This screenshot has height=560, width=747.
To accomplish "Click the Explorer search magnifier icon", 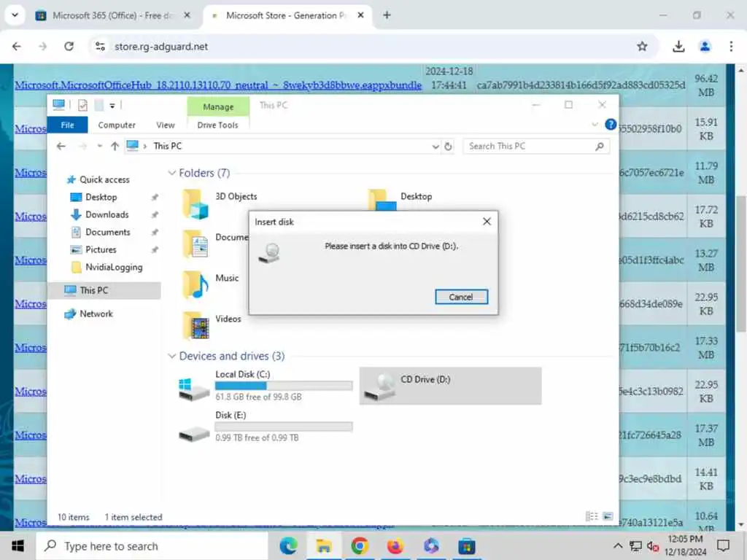I will pos(600,147).
